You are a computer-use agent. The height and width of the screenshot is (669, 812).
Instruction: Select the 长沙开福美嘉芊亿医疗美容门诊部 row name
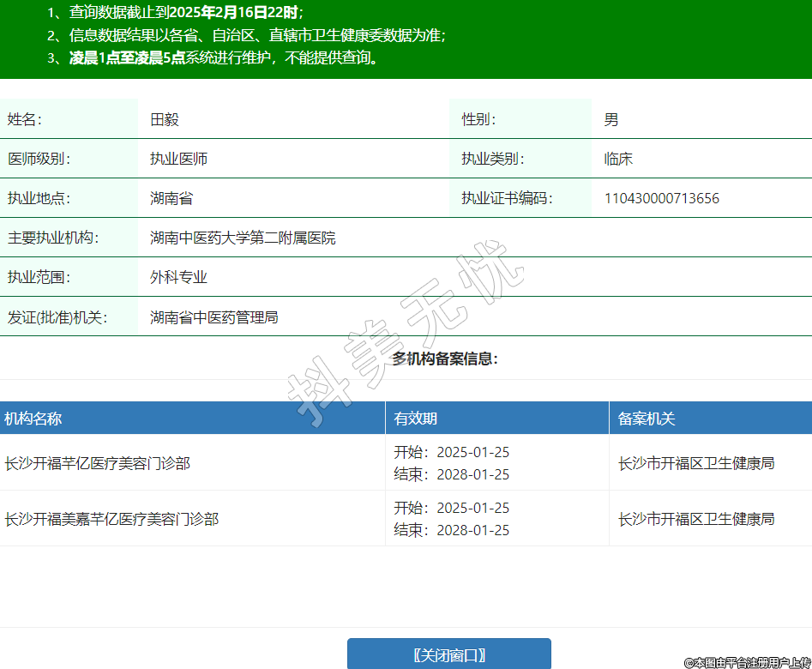[111, 519]
